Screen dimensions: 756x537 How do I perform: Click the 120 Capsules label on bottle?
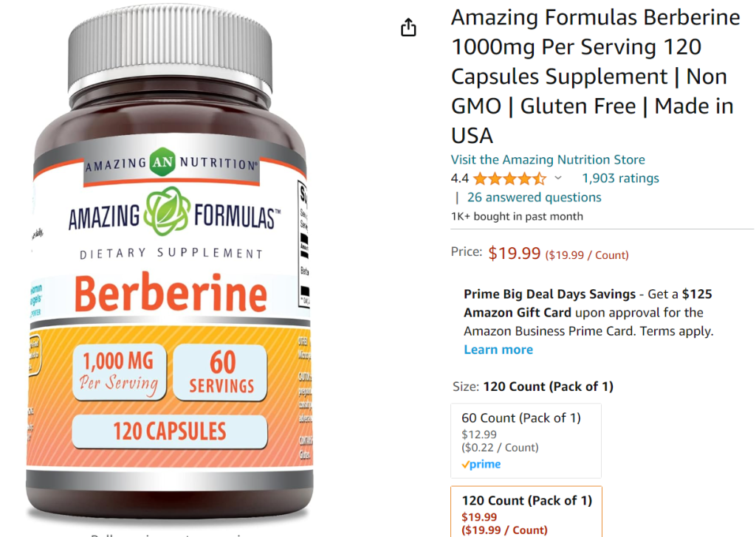tap(169, 432)
